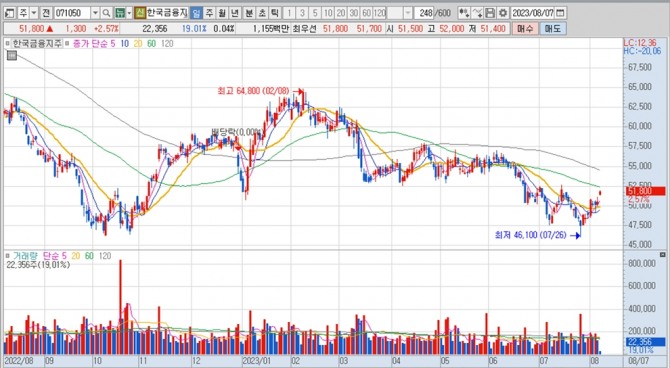Expand the news icon dropdown arrow

pos(129,13)
